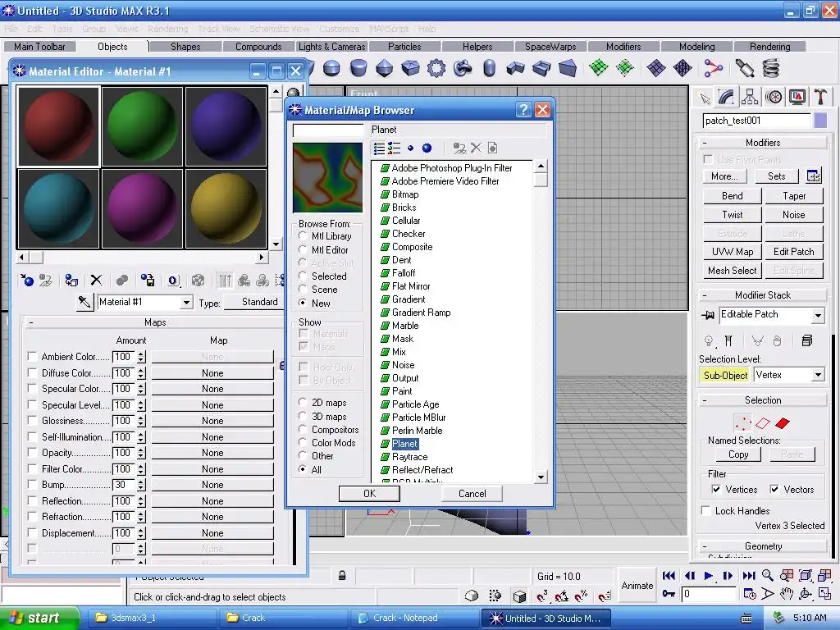Viewport: 840px width, 630px height.
Task: Collapse the Modifier Stack rollout
Action: (763, 295)
